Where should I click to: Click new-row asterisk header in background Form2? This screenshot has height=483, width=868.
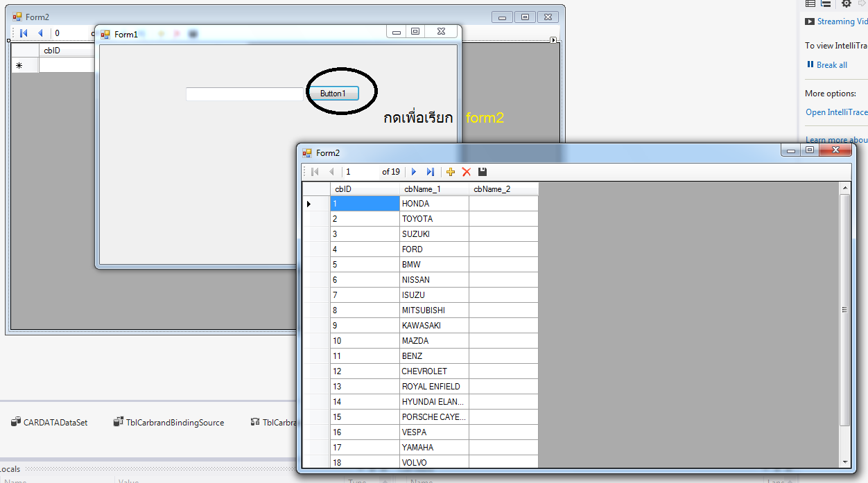point(25,65)
